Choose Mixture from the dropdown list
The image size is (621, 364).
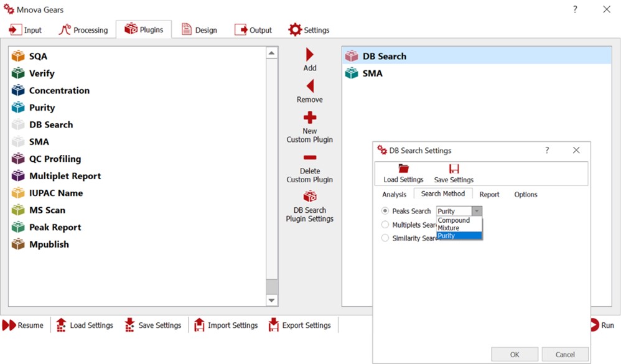[449, 228]
